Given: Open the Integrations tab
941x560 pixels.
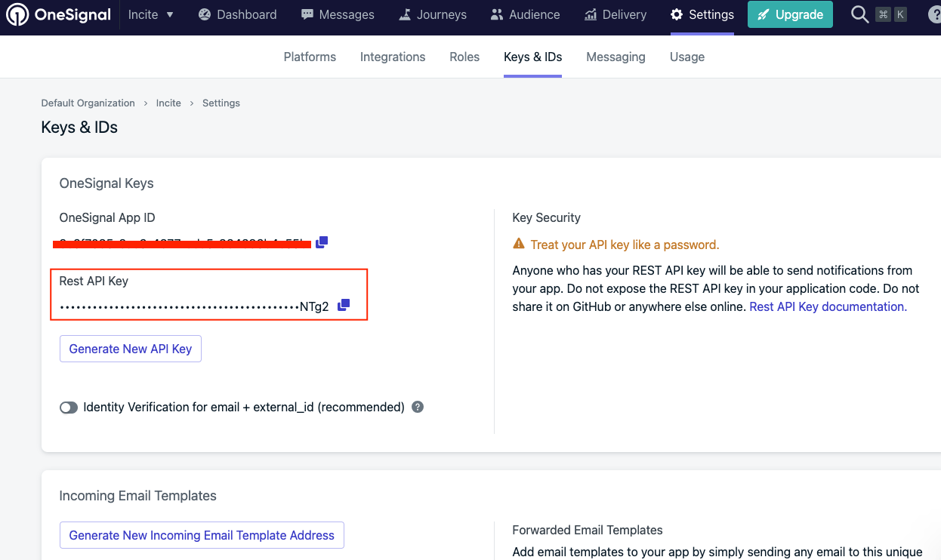Looking at the screenshot, I should coord(393,57).
